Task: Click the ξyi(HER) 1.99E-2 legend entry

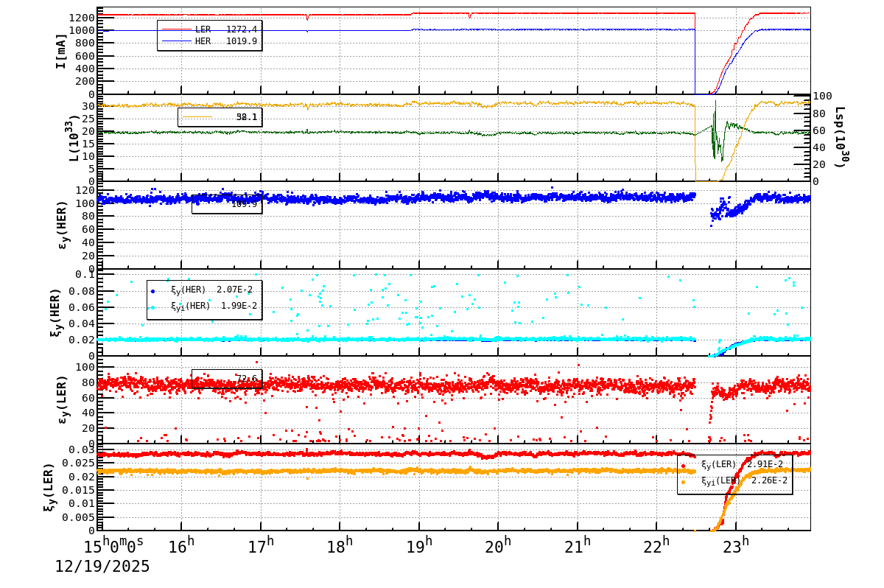Action: click(203, 307)
